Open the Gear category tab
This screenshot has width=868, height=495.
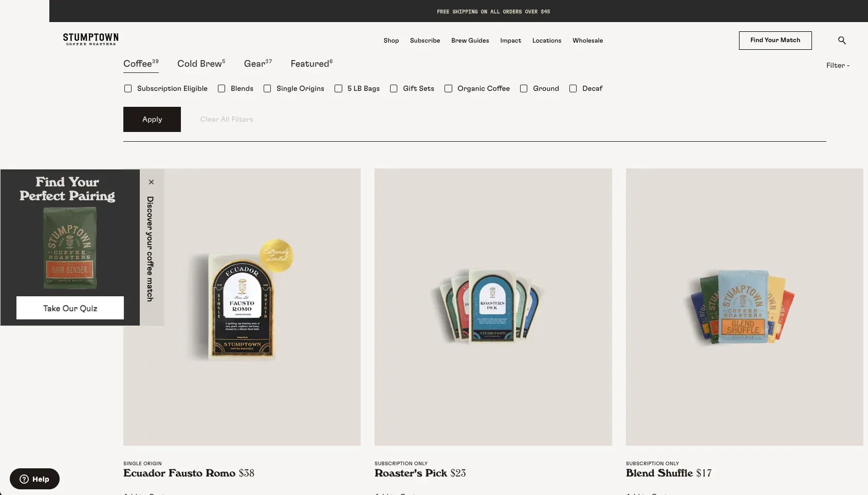258,64
